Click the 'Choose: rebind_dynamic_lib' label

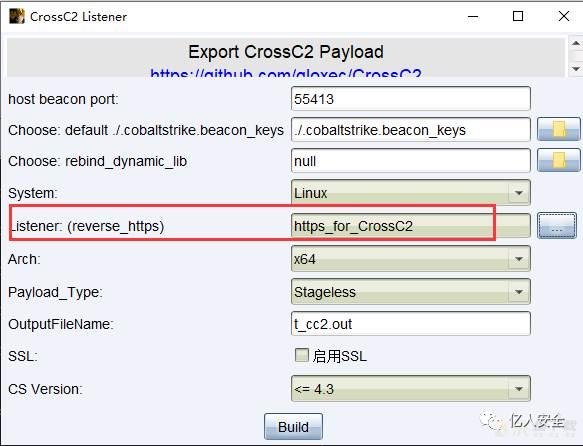click(x=97, y=161)
